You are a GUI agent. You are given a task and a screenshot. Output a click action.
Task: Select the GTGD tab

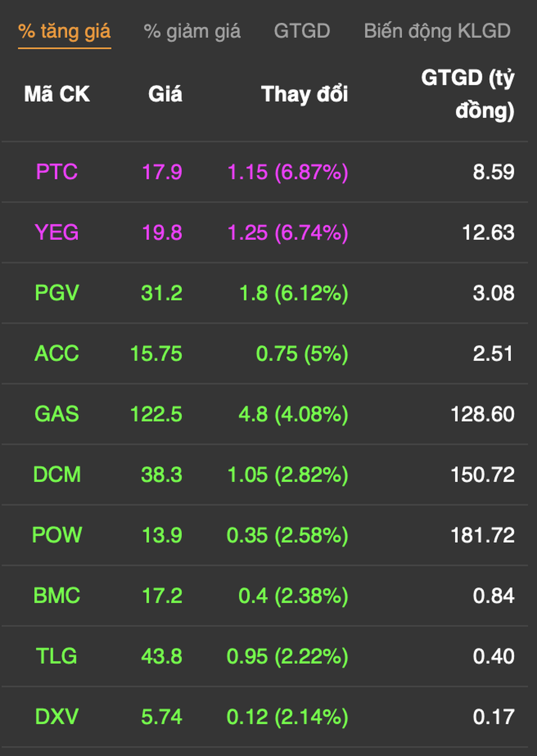point(302,32)
